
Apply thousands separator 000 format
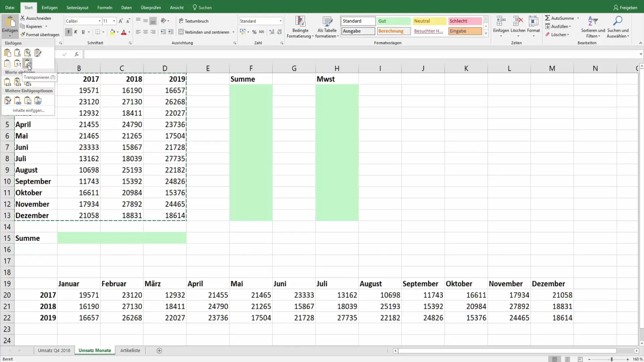tap(262, 32)
